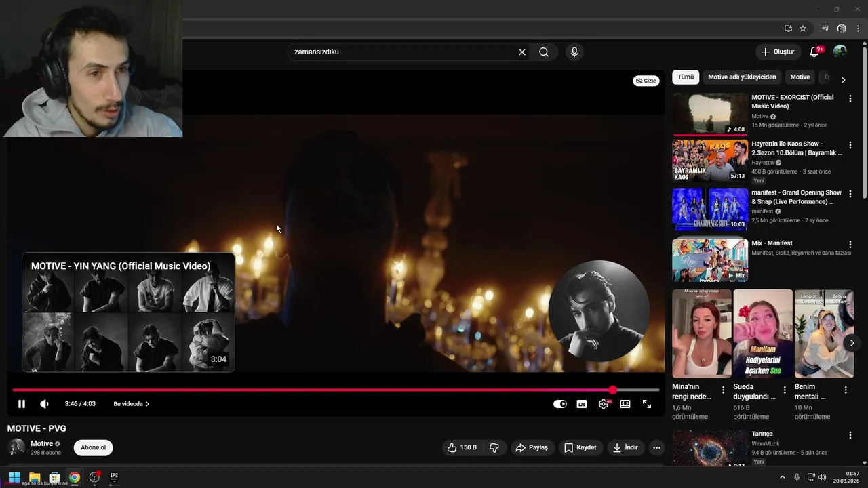This screenshot has height=488, width=868.
Task: Mute the video volume speaker icon
Action: [44, 404]
